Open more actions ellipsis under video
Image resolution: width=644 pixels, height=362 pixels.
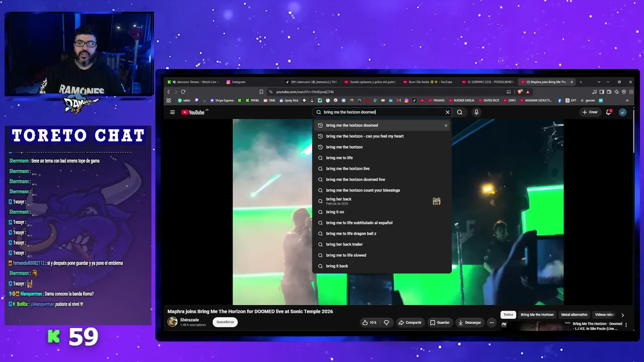point(492,322)
